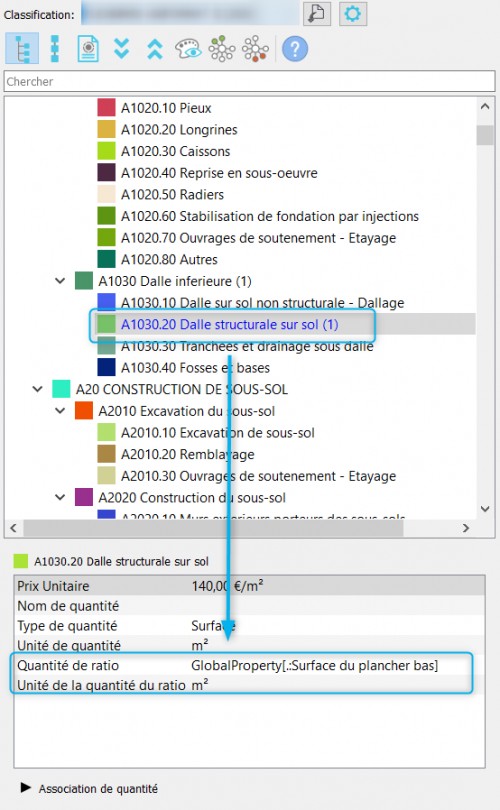Screen dimensions: 500x810
Task: Select the A1020.50 Radiers tree item
Action: click(x=172, y=194)
